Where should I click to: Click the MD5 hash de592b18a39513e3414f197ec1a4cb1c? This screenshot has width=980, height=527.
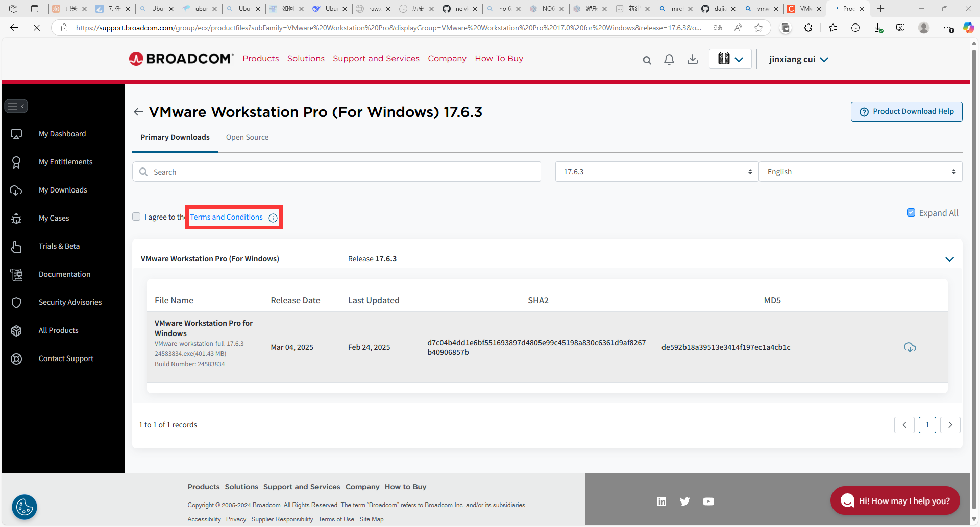point(726,347)
